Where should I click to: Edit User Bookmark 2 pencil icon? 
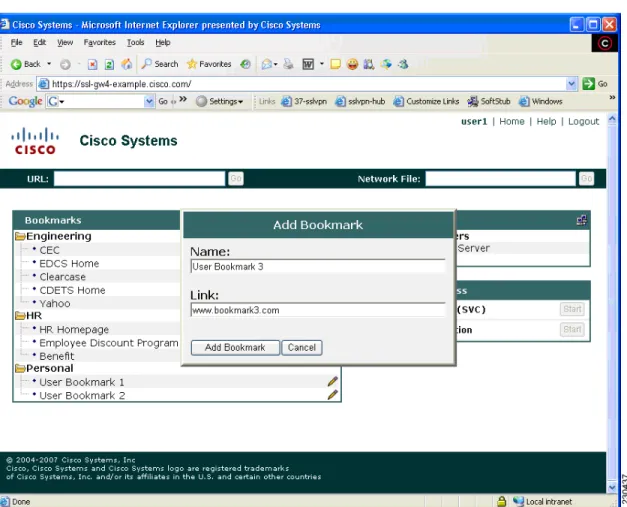(332, 395)
